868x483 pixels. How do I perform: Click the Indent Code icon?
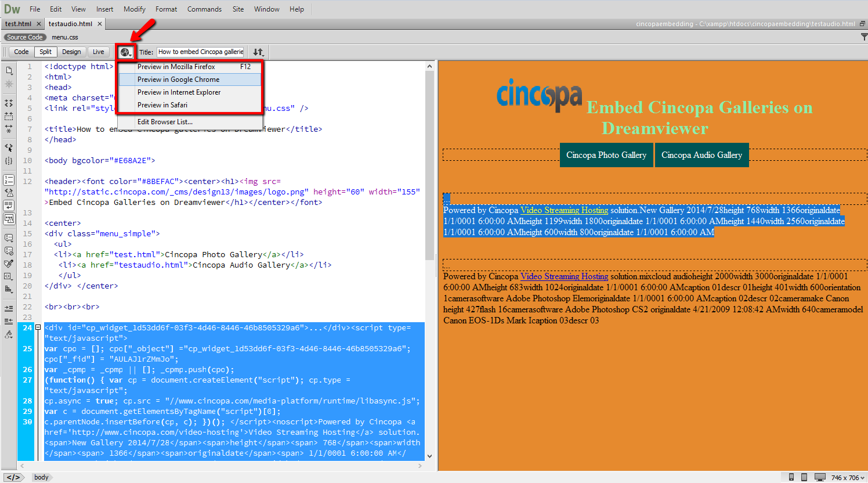click(x=9, y=308)
